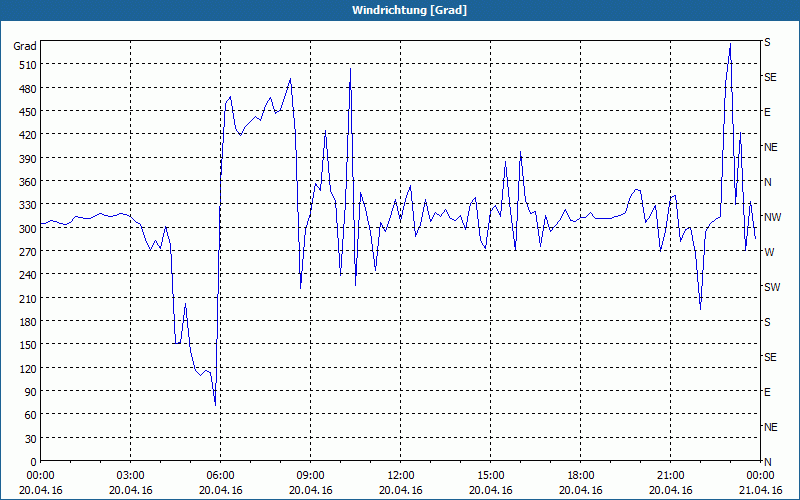Viewport: 800px width, 500px height.
Task: Click the 09:00 time axis label
Action: pos(311,476)
